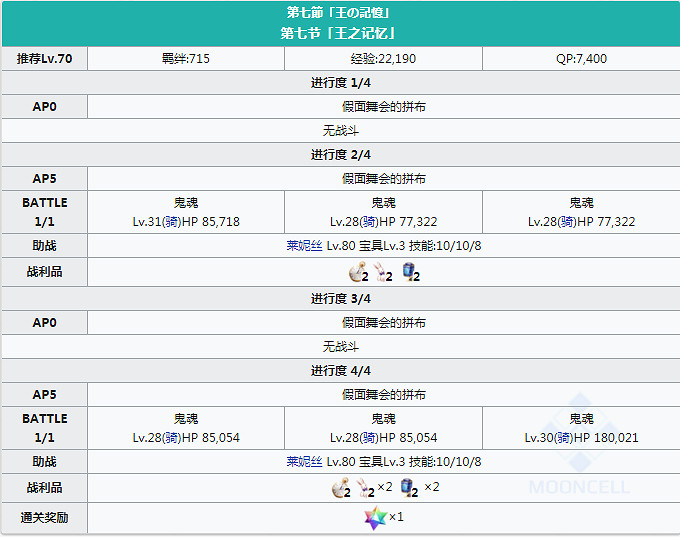This screenshot has width=680, height=537.
Task: Click the rainbow star clear reward icon
Action: 374,518
